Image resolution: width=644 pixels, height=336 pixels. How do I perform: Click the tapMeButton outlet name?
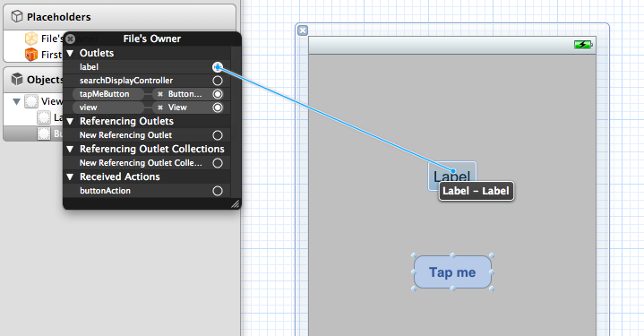104,94
